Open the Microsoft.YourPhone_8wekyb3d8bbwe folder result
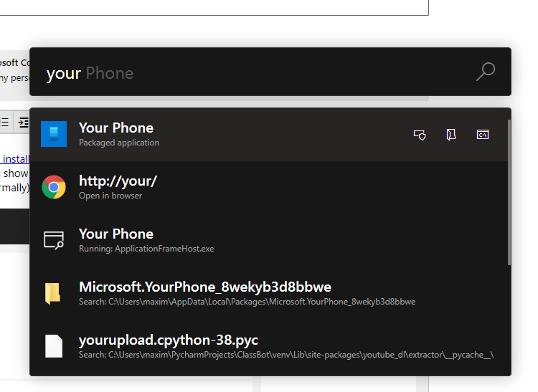538x392 pixels. coord(269,293)
